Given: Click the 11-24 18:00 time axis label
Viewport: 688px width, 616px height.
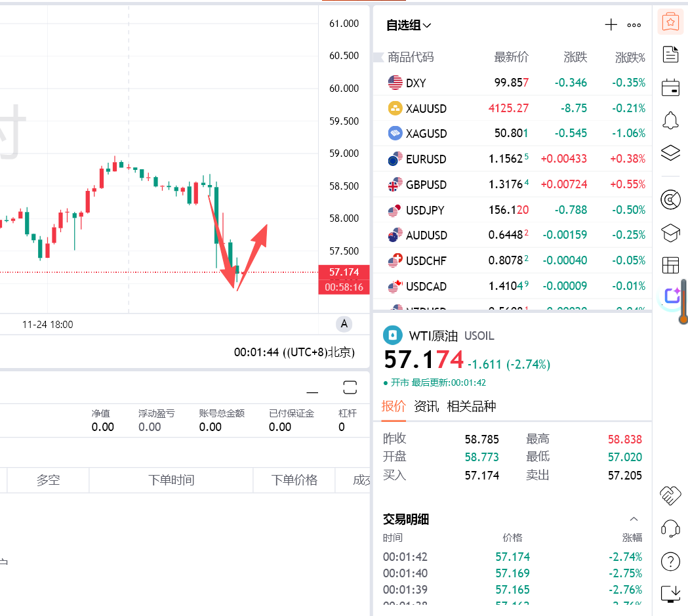Looking at the screenshot, I should 48,325.
